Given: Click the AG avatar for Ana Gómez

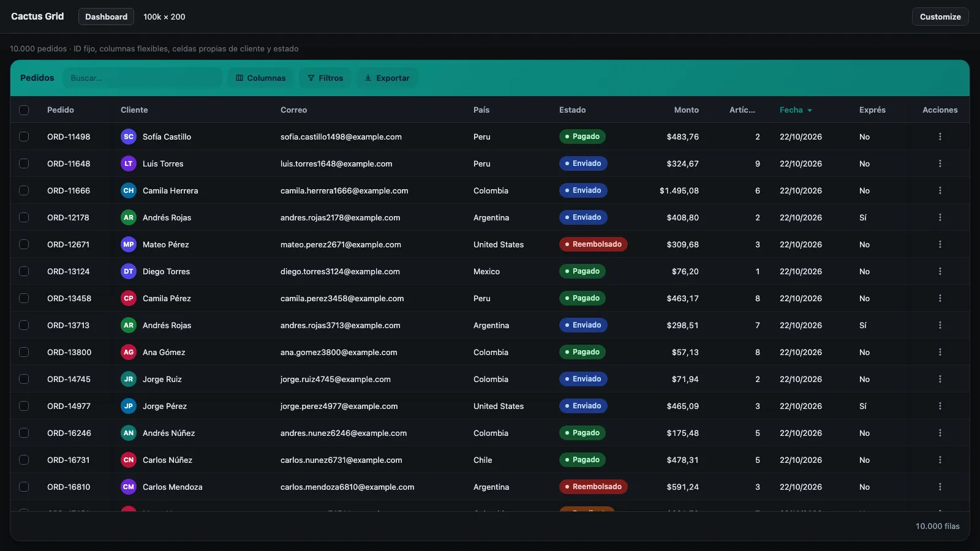Looking at the screenshot, I should click(x=129, y=352).
